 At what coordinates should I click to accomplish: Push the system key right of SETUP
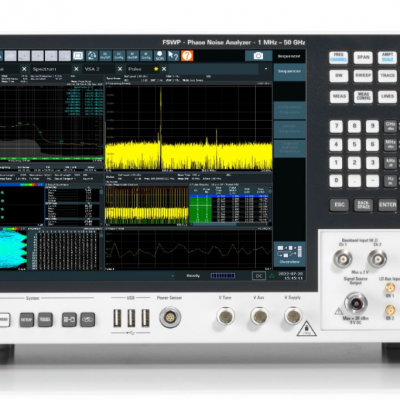pos(45,320)
